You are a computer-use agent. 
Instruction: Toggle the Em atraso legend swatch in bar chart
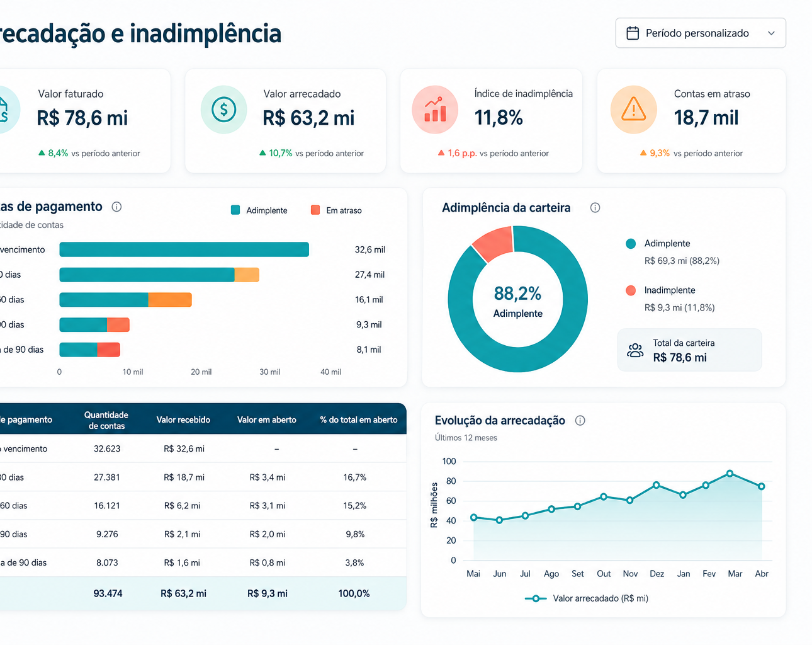(x=315, y=210)
